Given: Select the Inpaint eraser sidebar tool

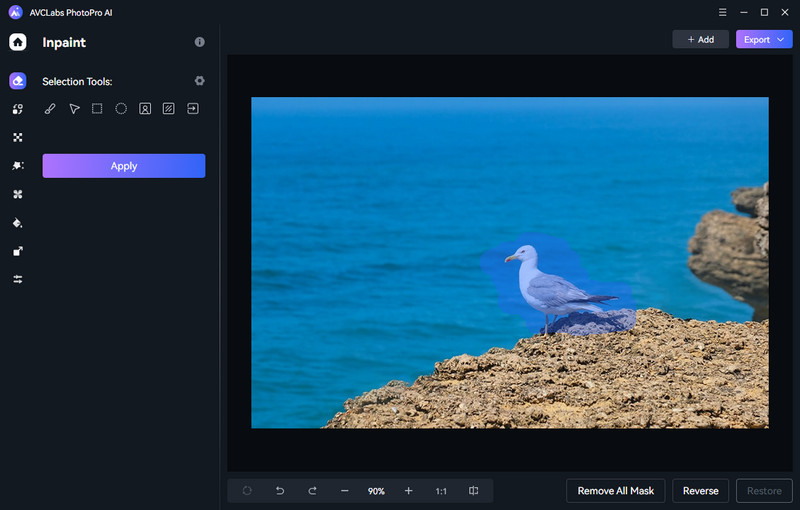Looking at the screenshot, I should [18, 81].
